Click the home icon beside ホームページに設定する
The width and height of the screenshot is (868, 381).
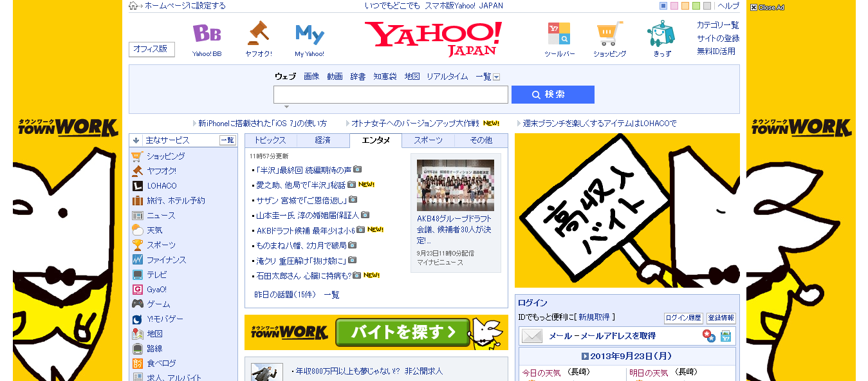[133, 6]
